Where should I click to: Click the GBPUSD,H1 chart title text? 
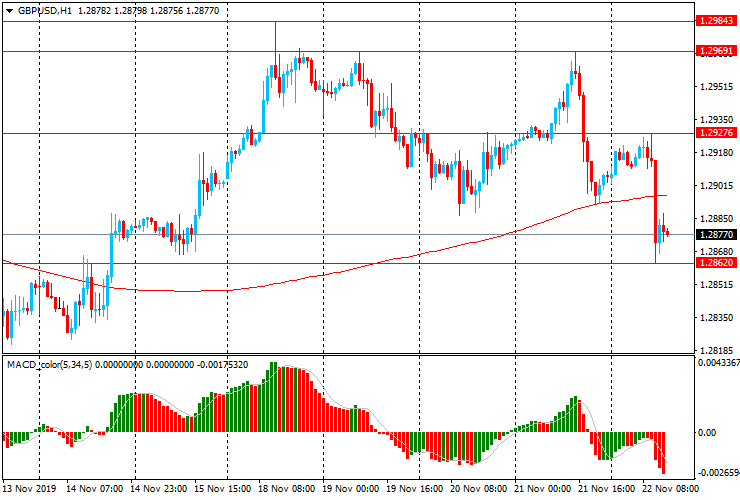(x=45, y=11)
